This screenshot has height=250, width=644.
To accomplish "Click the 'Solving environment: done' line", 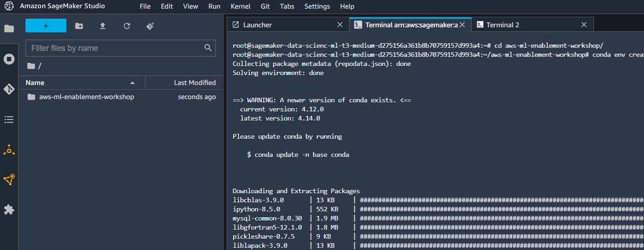I will click(x=278, y=73).
